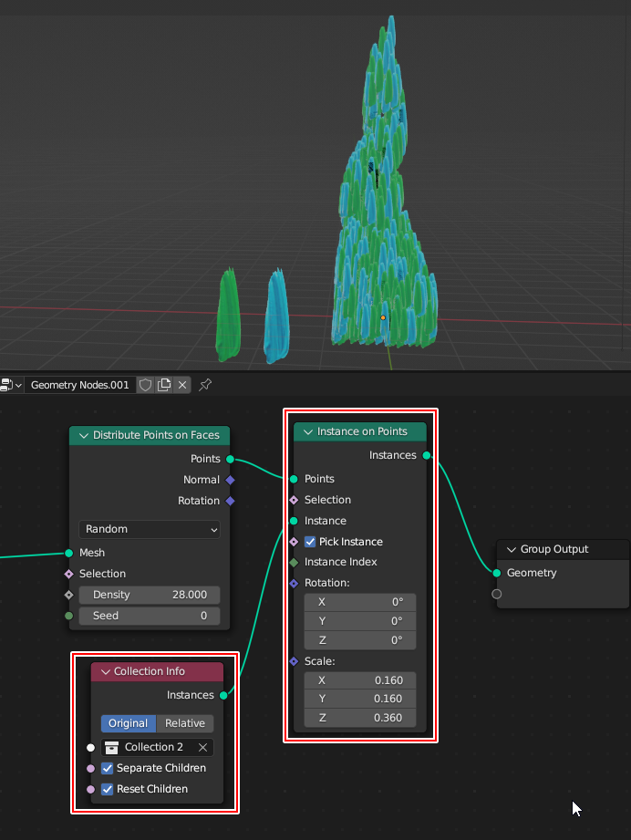Screen dimensions: 631x840
Task: Select the Original transform space option
Action: click(129, 723)
